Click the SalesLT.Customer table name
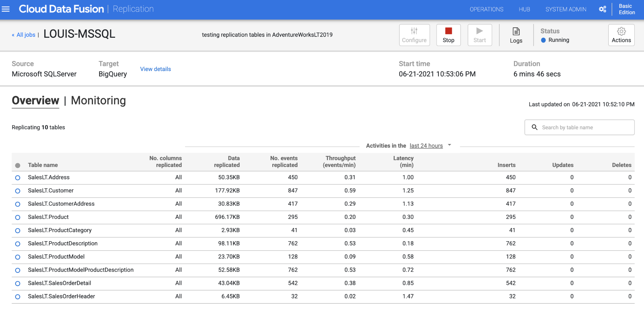 (x=51, y=191)
